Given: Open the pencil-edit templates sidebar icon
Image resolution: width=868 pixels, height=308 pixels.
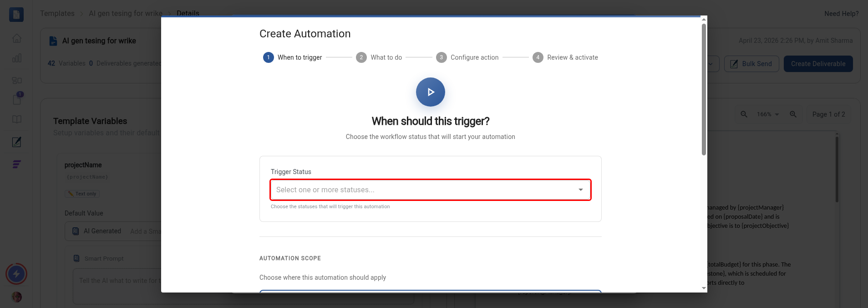Looking at the screenshot, I should [x=17, y=142].
